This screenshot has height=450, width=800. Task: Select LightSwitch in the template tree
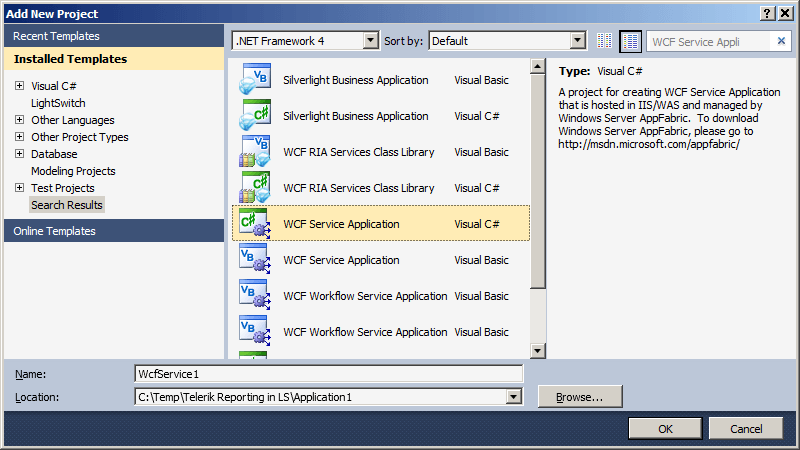58,103
